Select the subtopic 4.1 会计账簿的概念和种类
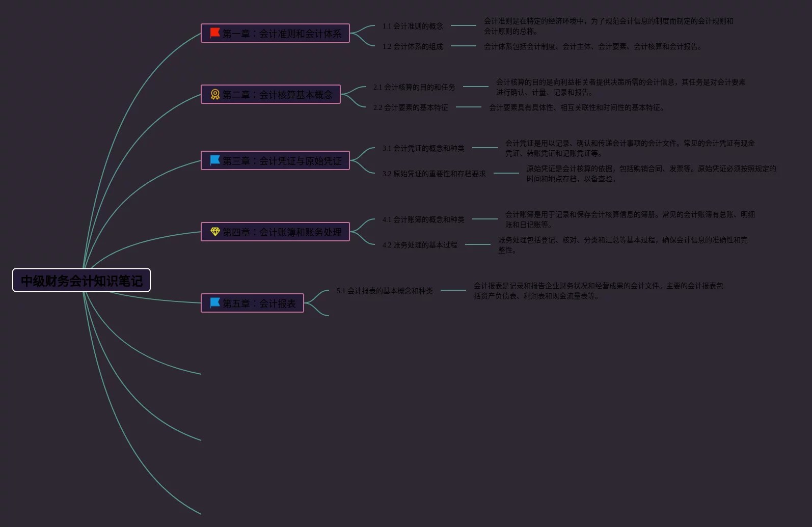 click(x=423, y=219)
